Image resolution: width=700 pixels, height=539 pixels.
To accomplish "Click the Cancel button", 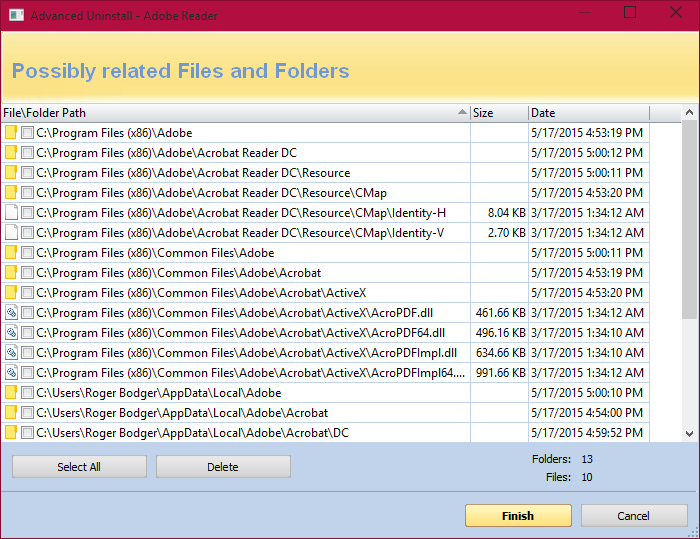I will click(634, 516).
